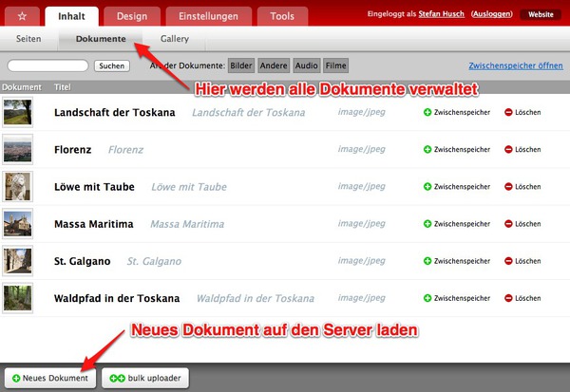Open the star favorites tab
Screen dimensions: 570x392
[22, 16]
